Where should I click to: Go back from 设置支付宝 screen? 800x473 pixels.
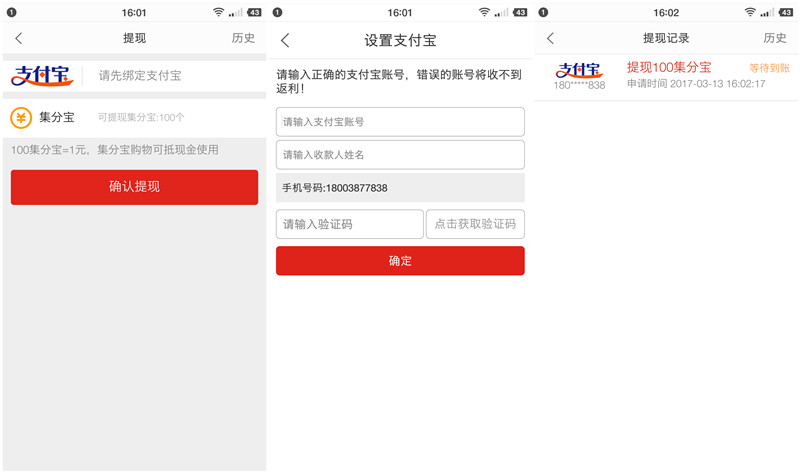coord(285,40)
